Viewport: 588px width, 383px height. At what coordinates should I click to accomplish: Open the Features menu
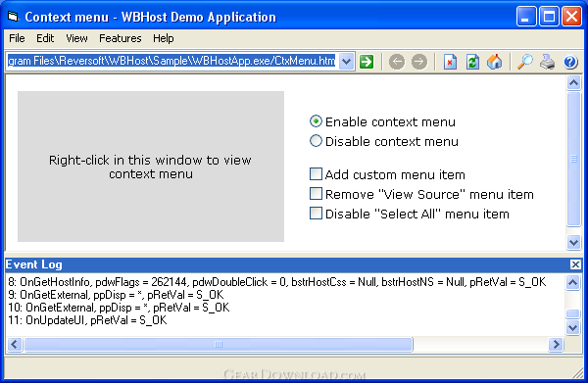point(120,38)
